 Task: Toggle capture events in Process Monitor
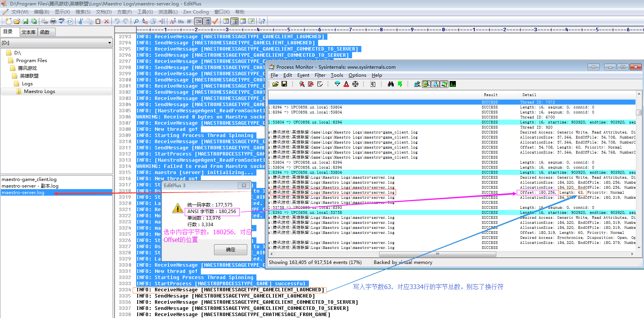coord(302,84)
